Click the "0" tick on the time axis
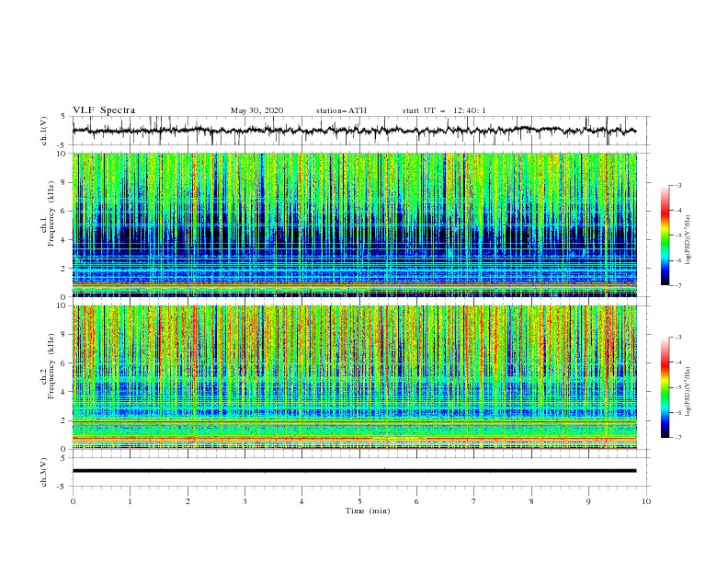Viewport: 728px width, 563px height. pyautogui.click(x=73, y=501)
